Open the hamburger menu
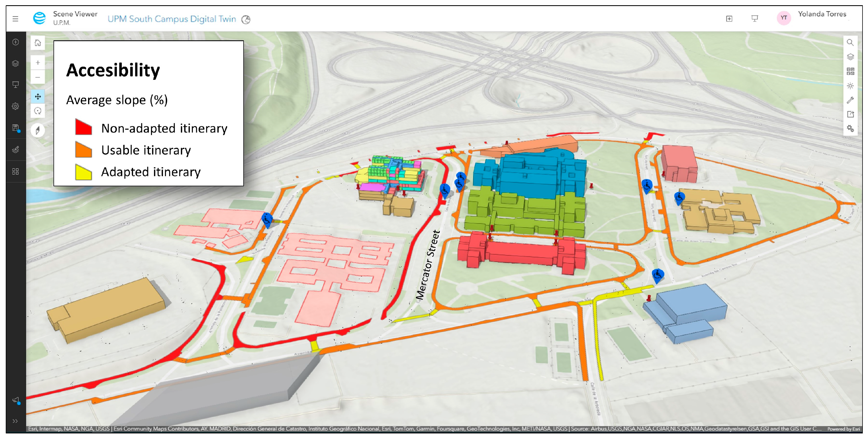Screen dimensions: 868x440 click(x=15, y=19)
